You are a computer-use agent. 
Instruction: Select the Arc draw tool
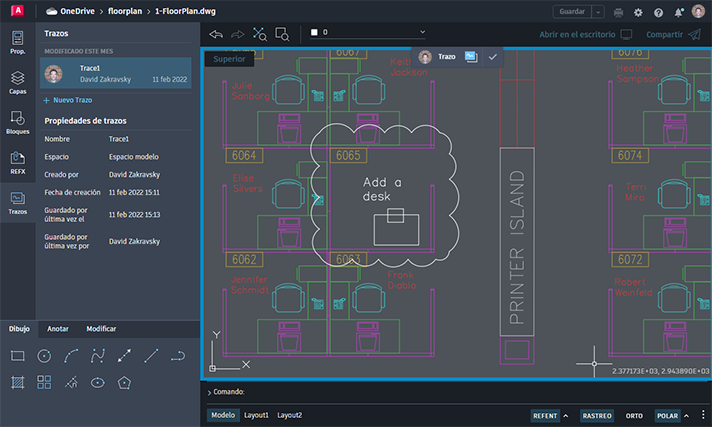click(71, 356)
